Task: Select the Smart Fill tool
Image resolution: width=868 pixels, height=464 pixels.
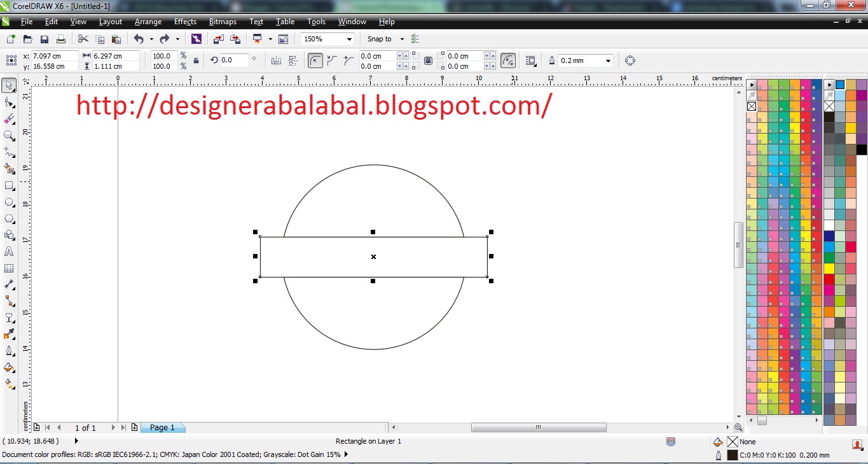Action: 10,169
